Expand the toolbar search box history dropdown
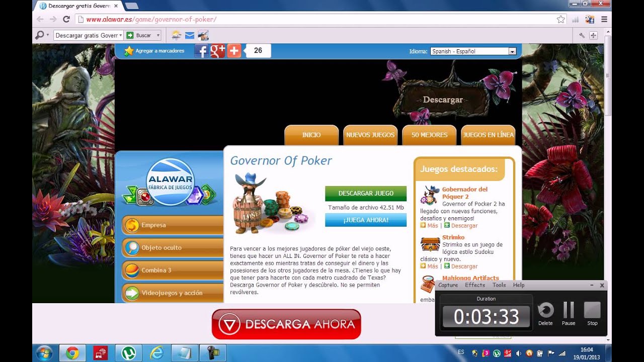The height and width of the screenshot is (362, 644). click(121, 35)
